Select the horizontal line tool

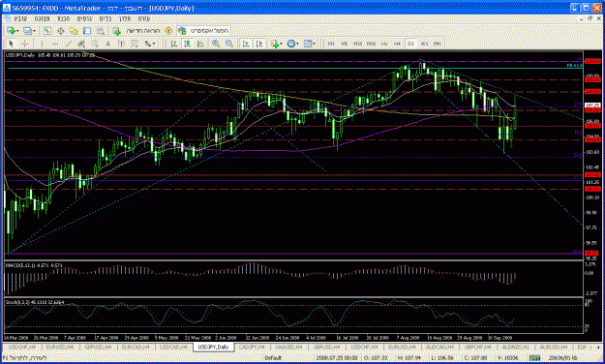(x=55, y=44)
